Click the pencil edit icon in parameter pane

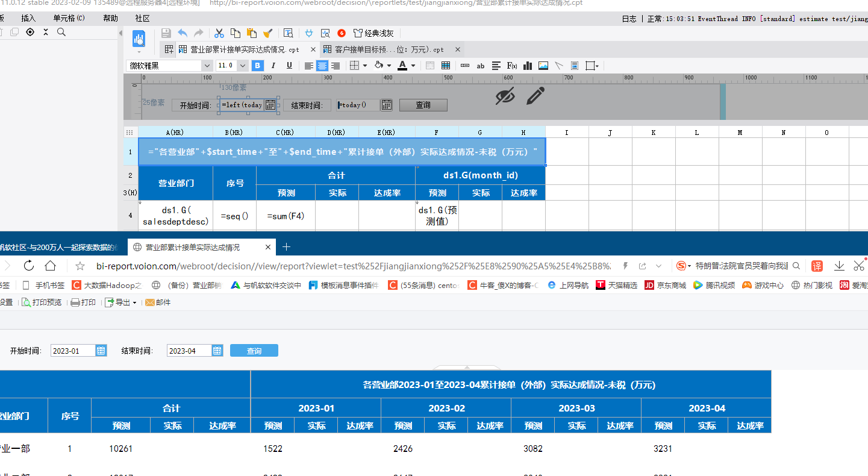[x=535, y=96]
